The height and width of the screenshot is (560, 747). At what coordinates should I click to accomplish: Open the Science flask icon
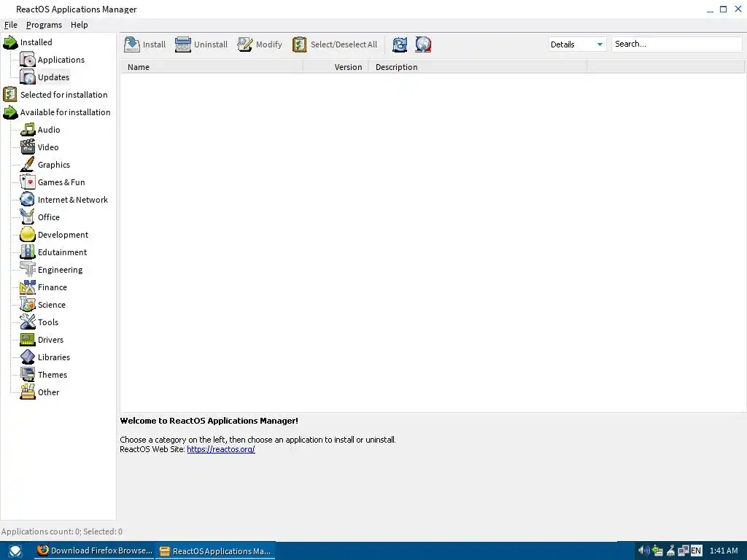(28, 305)
